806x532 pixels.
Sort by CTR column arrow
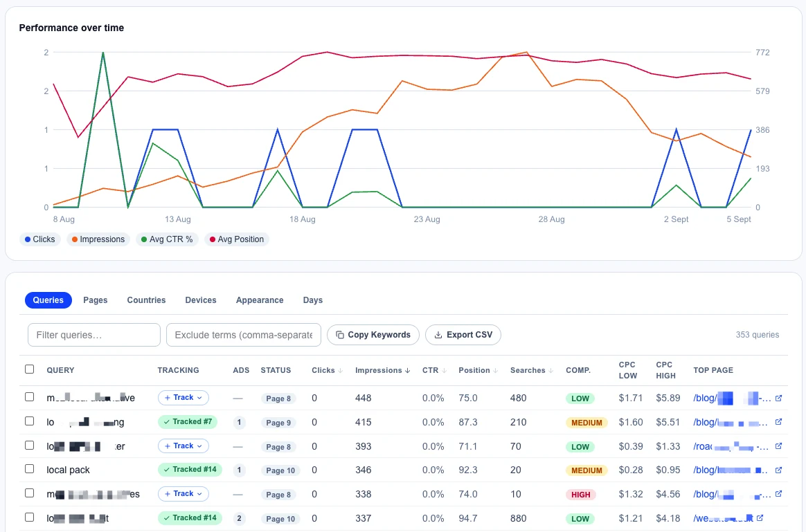point(444,371)
